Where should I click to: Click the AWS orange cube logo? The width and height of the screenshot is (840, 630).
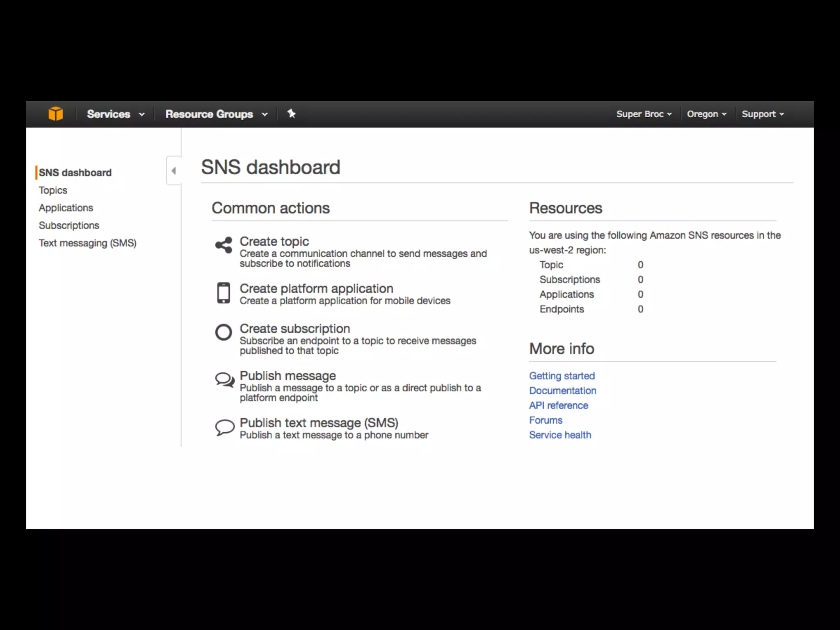point(56,114)
